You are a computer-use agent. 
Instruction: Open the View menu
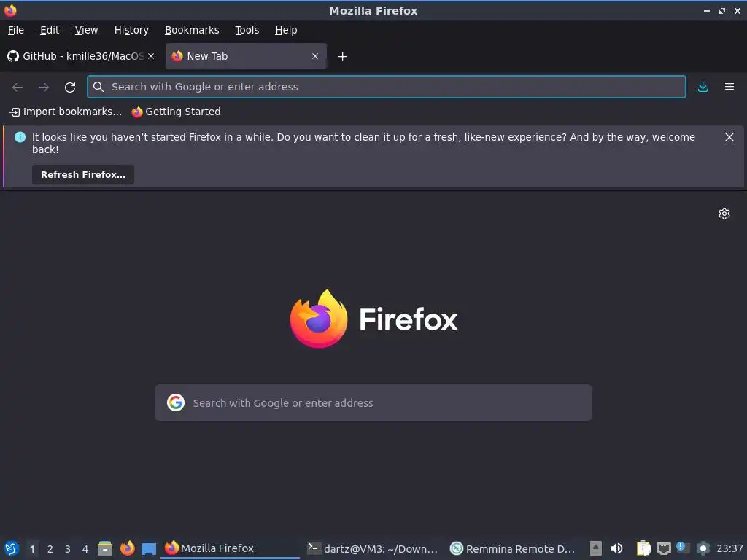click(86, 30)
